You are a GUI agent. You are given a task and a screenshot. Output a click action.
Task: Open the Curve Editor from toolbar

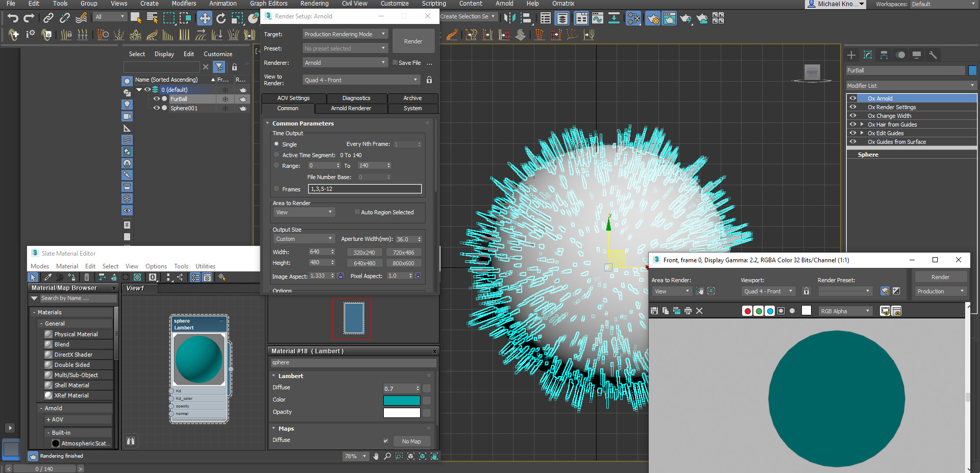pos(597,18)
